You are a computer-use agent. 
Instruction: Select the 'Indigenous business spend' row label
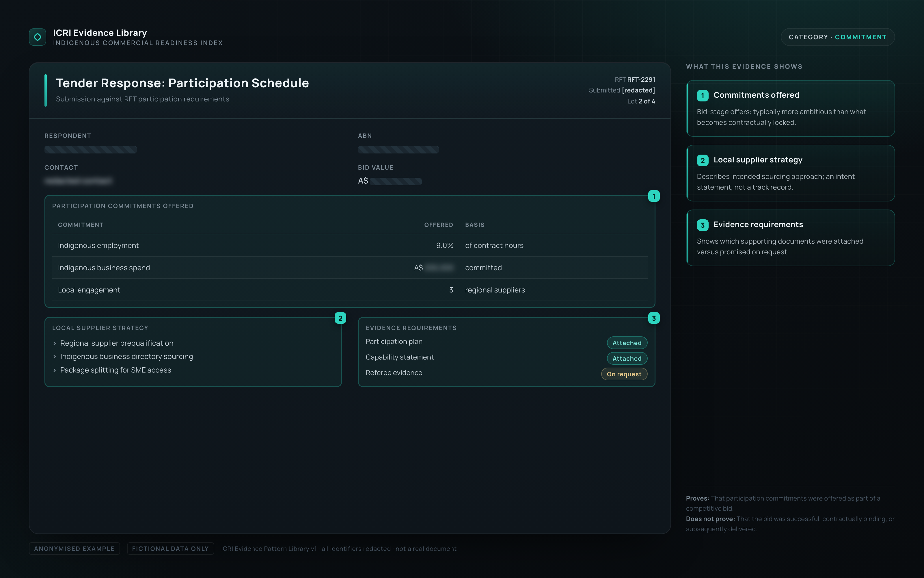(x=104, y=268)
